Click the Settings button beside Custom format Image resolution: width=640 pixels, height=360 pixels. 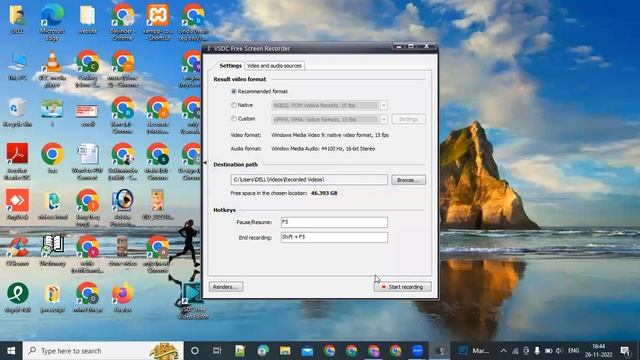[x=408, y=119]
